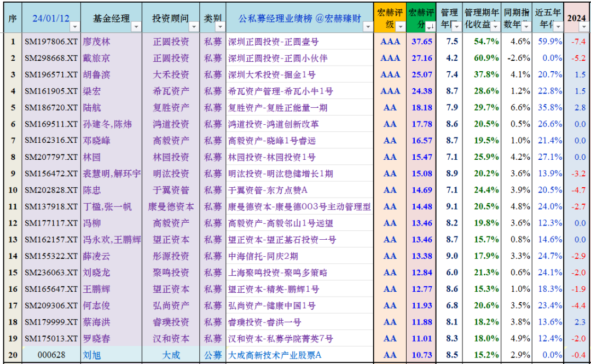Select five-year return cell 59.9%
591x364 pixels.
(x=548, y=42)
